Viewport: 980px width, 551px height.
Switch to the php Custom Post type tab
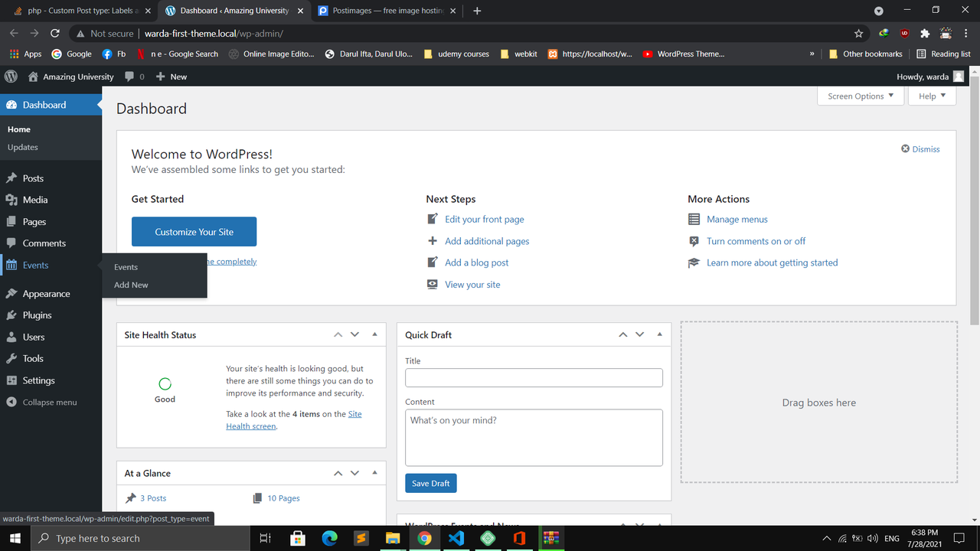(x=81, y=11)
